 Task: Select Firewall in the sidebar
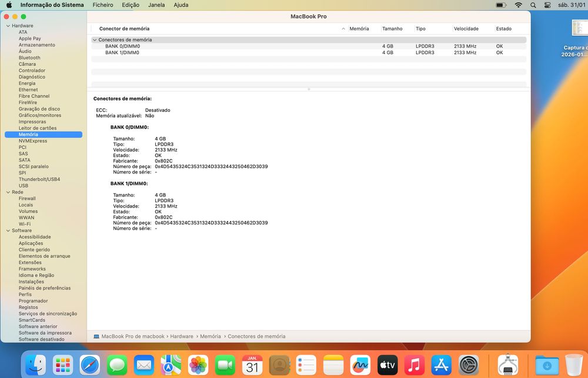pyautogui.click(x=27, y=199)
